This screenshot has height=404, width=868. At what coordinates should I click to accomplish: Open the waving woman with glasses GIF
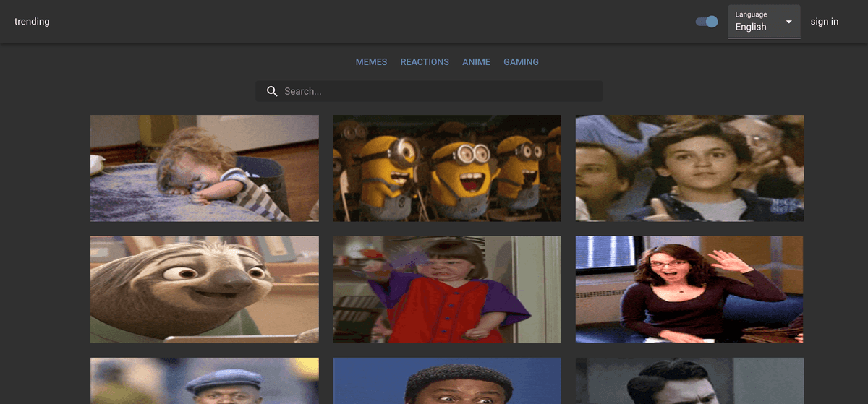(689, 290)
